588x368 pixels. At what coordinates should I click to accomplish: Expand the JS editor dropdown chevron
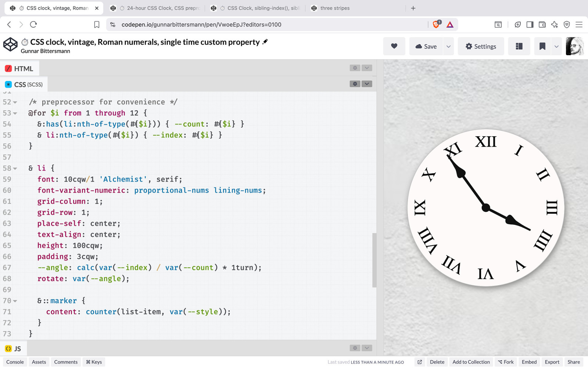pos(367,348)
